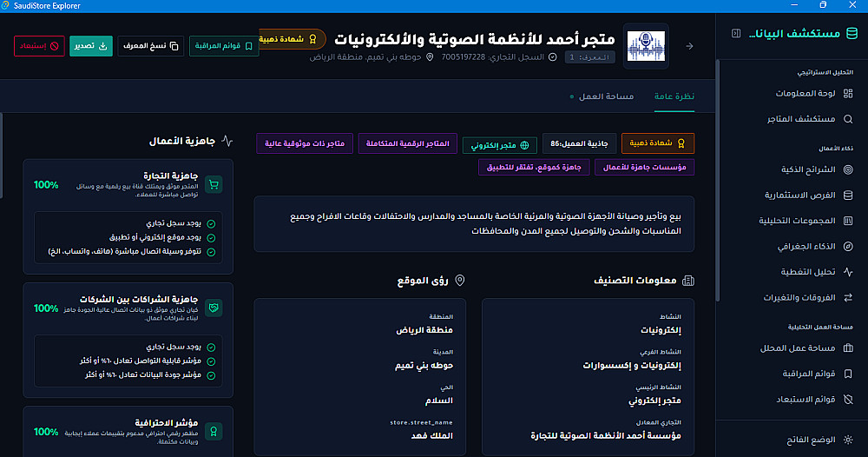The width and height of the screenshot is (868, 457).
Task: Click the verified check icon near السجل التجاري
Action: tap(552, 57)
